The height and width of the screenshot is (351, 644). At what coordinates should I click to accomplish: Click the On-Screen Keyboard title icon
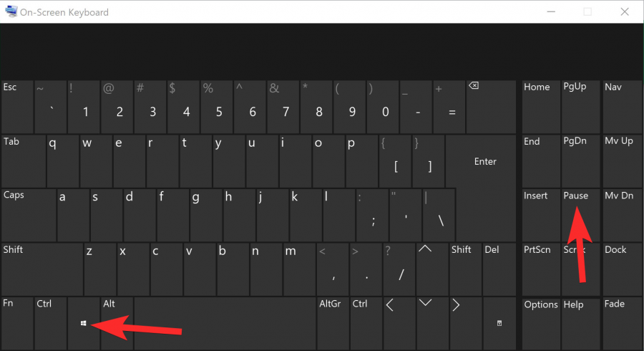(11, 11)
